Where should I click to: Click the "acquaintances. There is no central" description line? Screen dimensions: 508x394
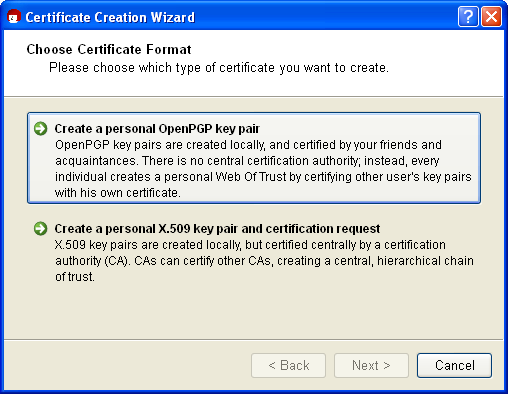point(247,161)
